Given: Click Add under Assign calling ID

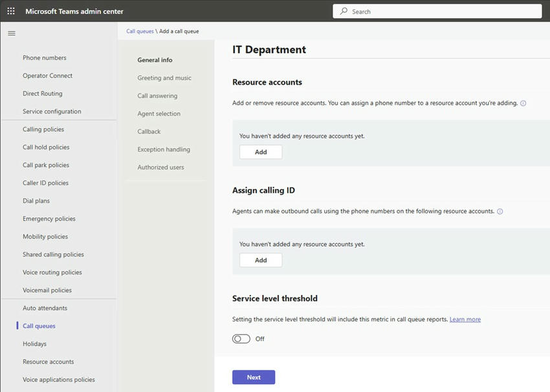Looking at the screenshot, I should pos(261,260).
